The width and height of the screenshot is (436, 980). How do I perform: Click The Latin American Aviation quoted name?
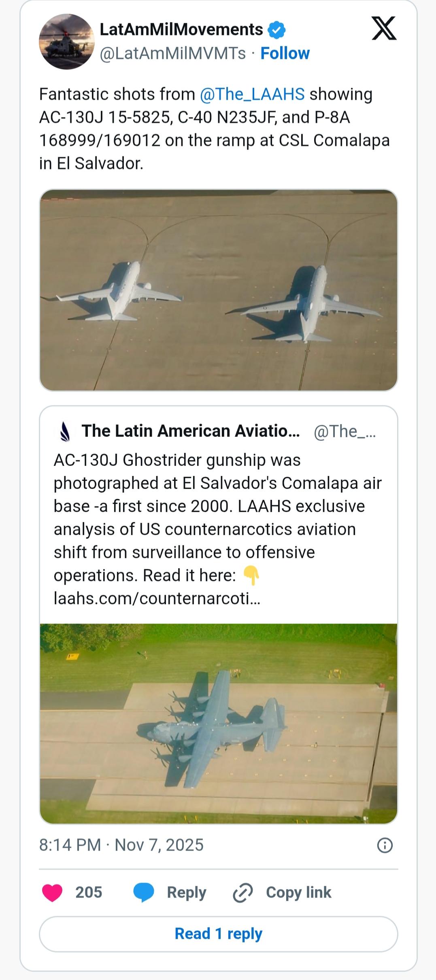[191, 431]
